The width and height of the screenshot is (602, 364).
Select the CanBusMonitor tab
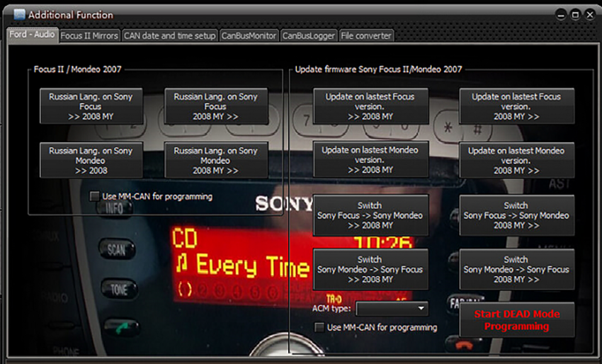pyautogui.click(x=249, y=35)
